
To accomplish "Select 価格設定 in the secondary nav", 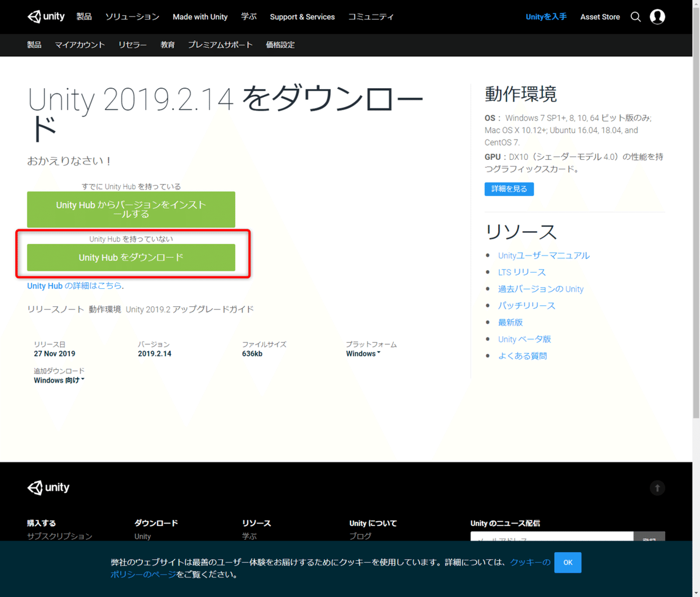I will tap(280, 45).
